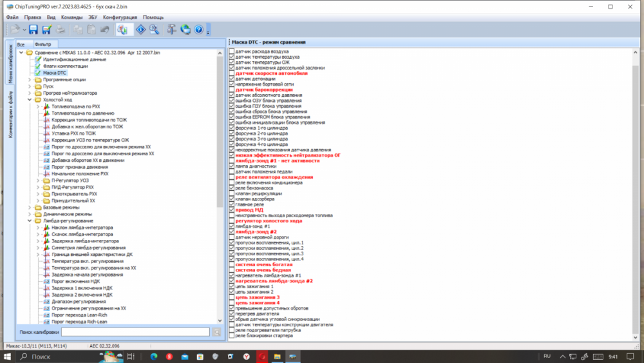This screenshot has width=644, height=363.
Task: Select 'Порог включения НДК' calibration
Action: point(75,282)
